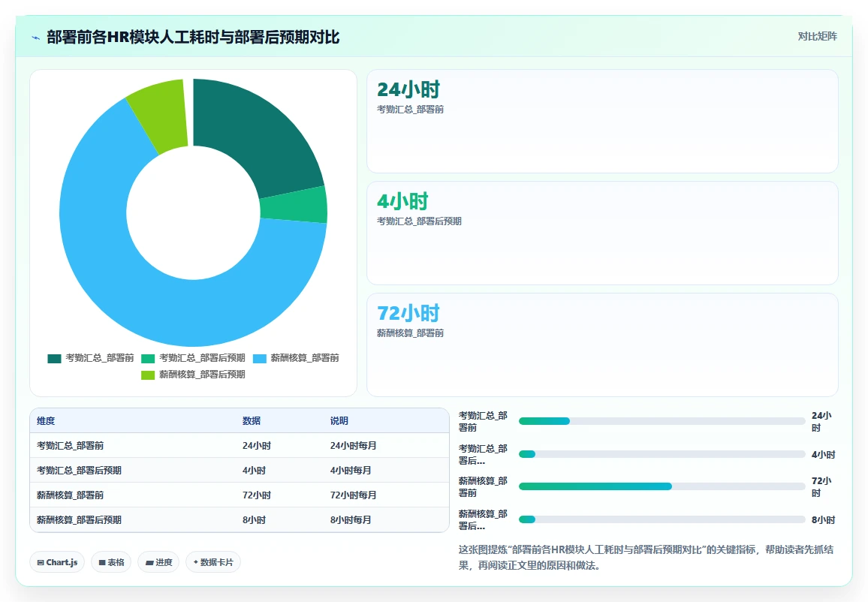Click the 数据 column header
This screenshot has height=602, width=868.
pos(252,421)
